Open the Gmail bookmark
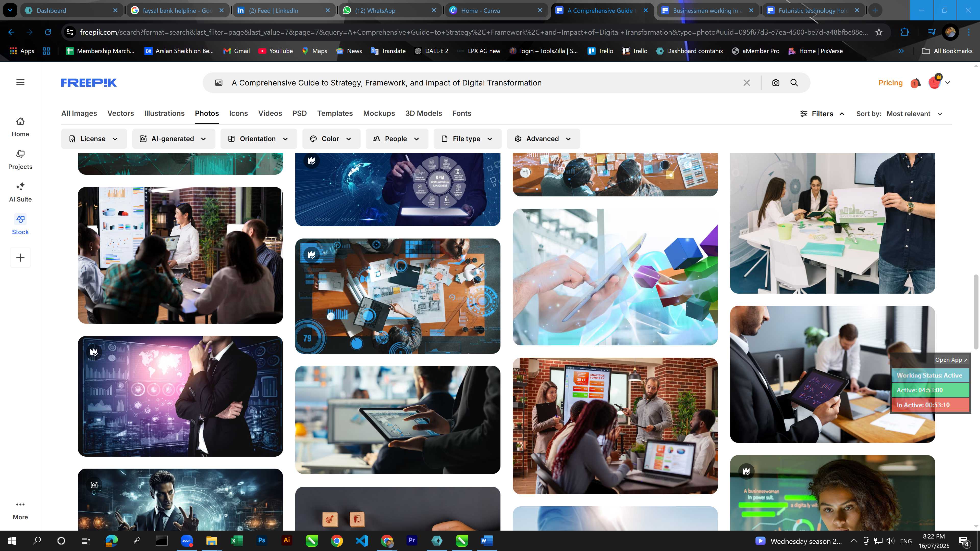 point(237,51)
